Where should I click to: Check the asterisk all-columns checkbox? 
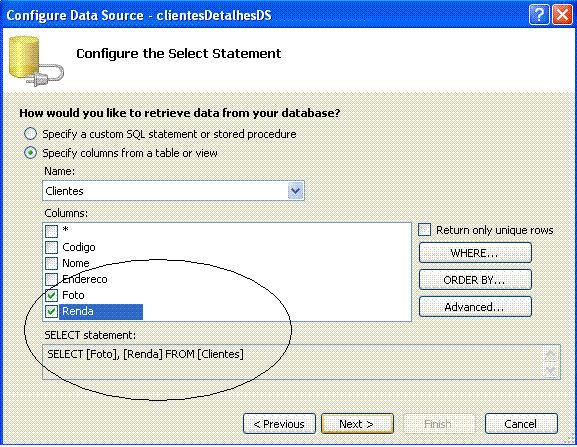coord(51,231)
